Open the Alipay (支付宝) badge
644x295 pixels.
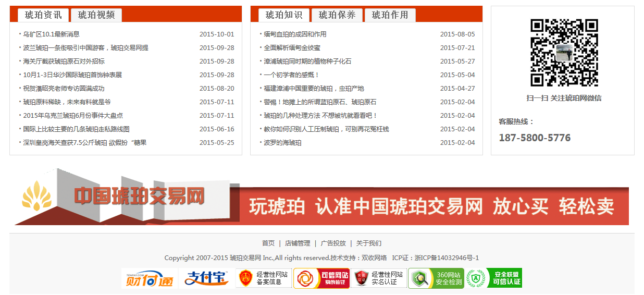pyautogui.click(x=207, y=278)
